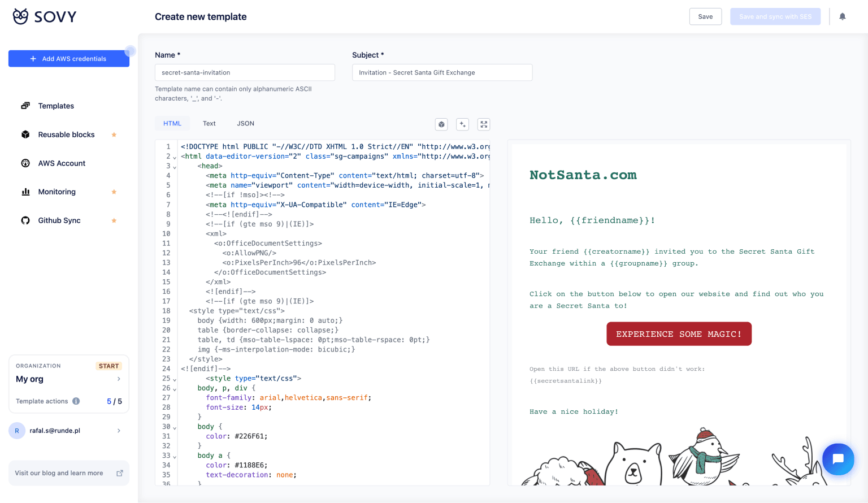Click the Monitoring chart icon in sidebar

[25, 192]
